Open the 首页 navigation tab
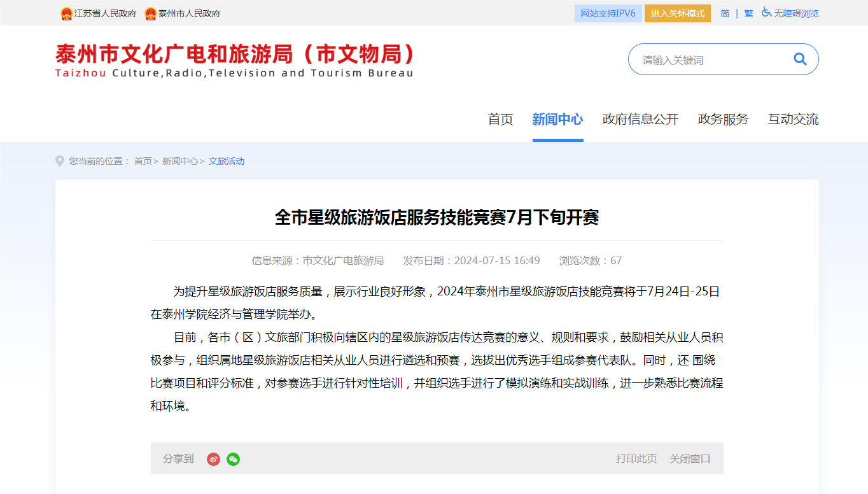The width and height of the screenshot is (868, 494). point(500,119)
